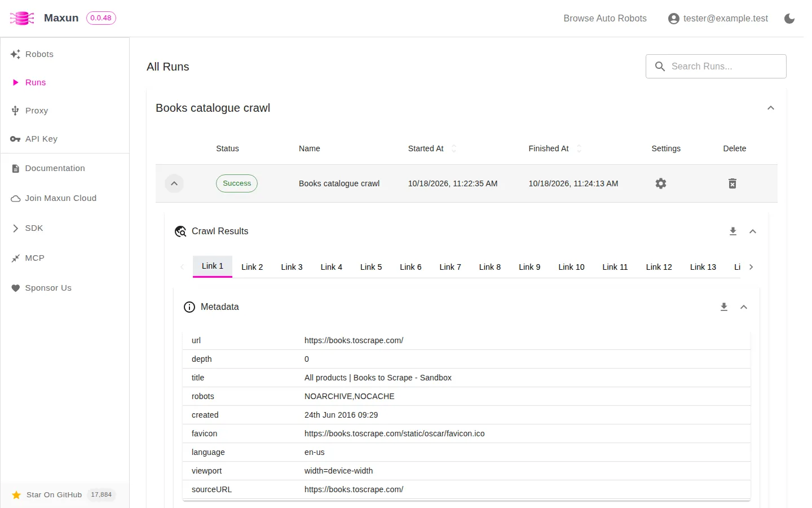This screenshot has width=812, height=508.
Task: Click the version 0.0.48 badge
Action: 101,18
